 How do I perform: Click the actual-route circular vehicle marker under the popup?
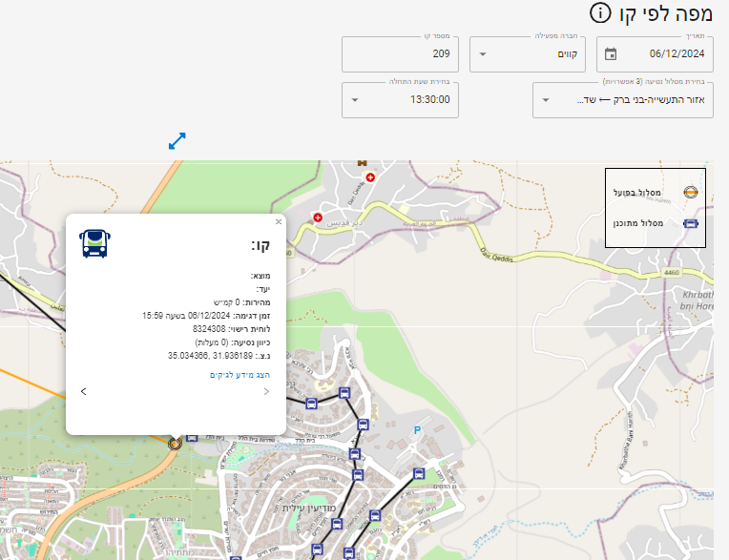point(175,444)
